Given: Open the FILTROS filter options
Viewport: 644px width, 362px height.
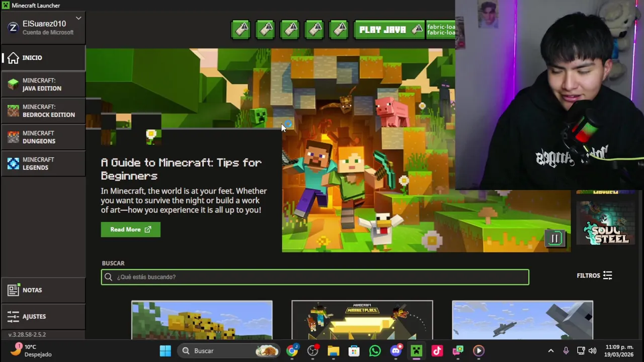Looking at the screenshot, I should (594, 276).
